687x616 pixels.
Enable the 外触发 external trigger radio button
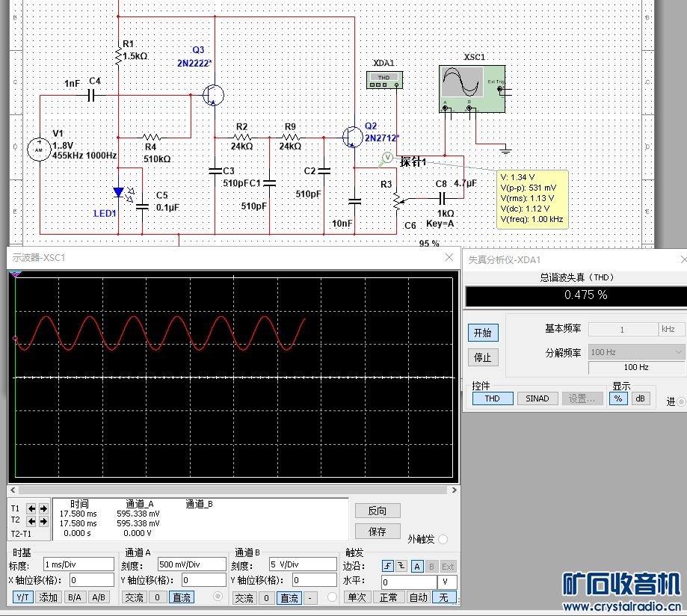(x=443, y=539)
